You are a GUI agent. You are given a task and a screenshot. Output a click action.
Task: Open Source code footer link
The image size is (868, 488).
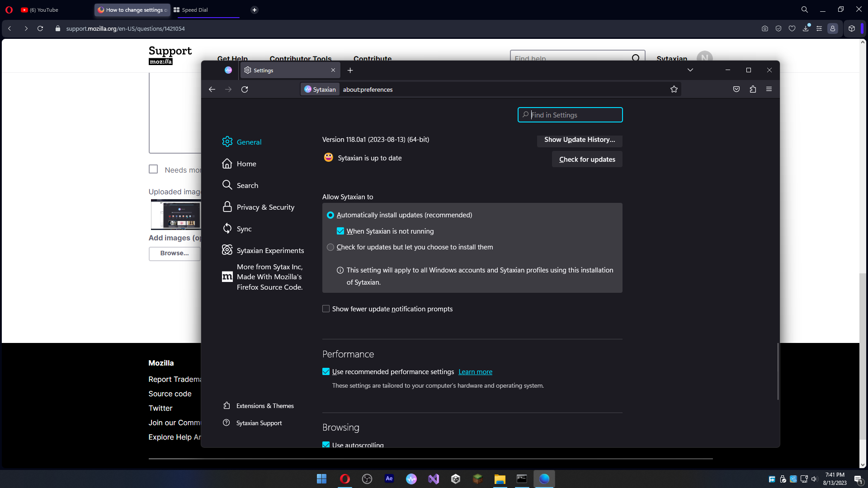170,394
